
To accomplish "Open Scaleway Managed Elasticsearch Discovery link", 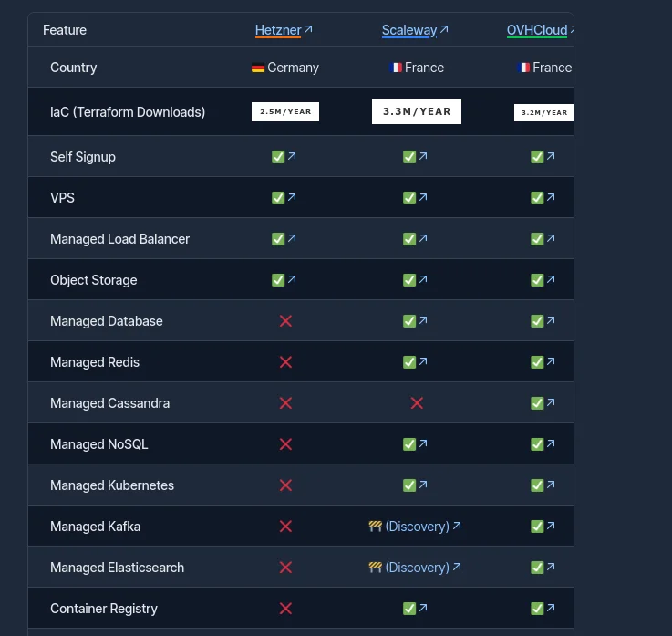I will point(415,568).
